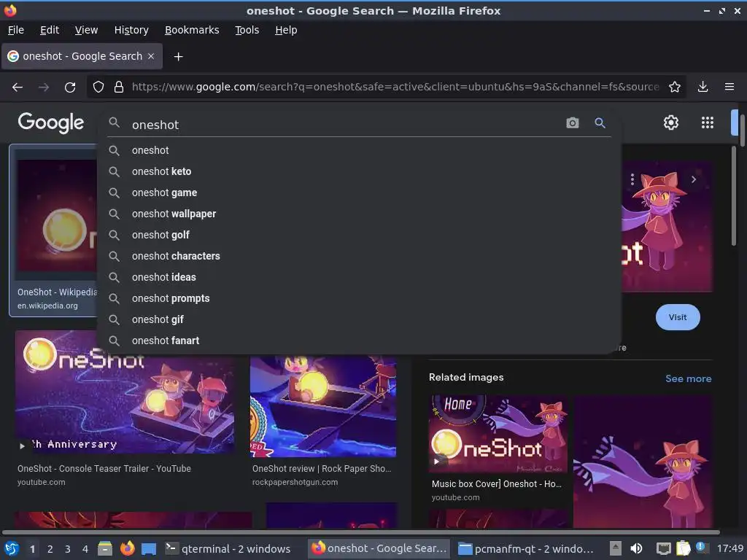Choose the 'oneshot wallpaper' suggestion
Viewport: 747px width, 560px height.
359,214
